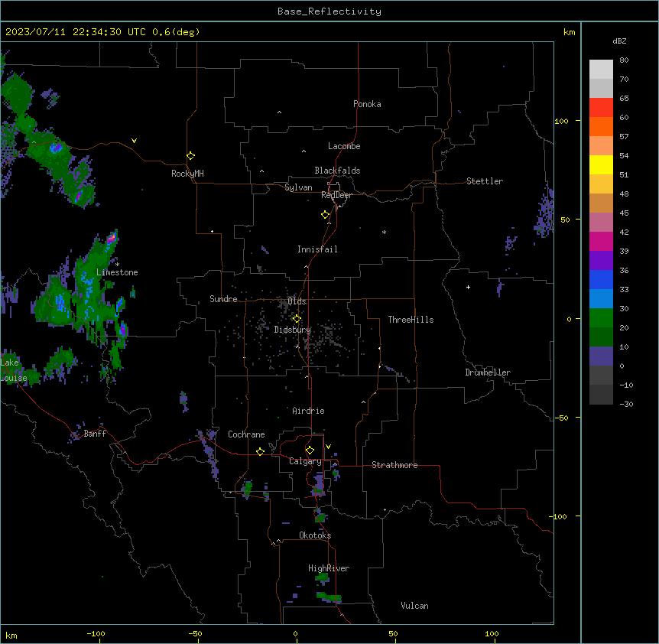Click the bright green 30-20 dBZ legend swatch
The height and width of the screenshot is (644, 659).
pyautogui.click(x=601, y=318)
